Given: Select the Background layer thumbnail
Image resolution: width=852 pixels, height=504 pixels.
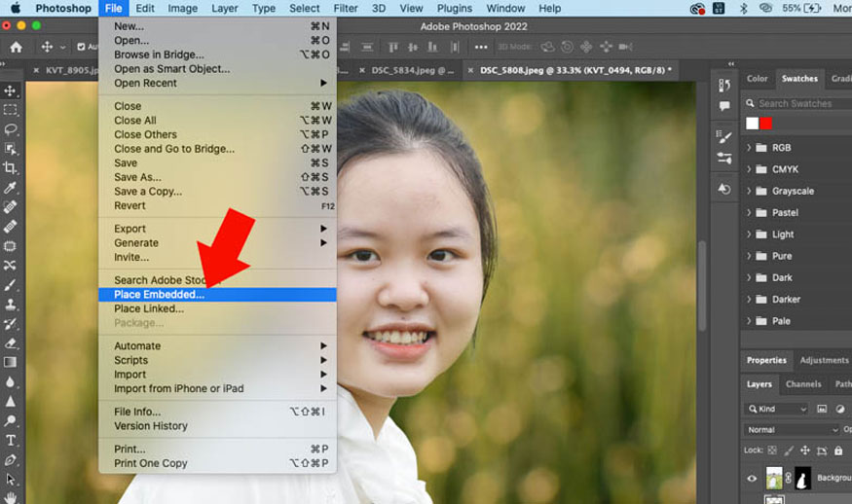Looking at the screenshot, I should (774, 478).
